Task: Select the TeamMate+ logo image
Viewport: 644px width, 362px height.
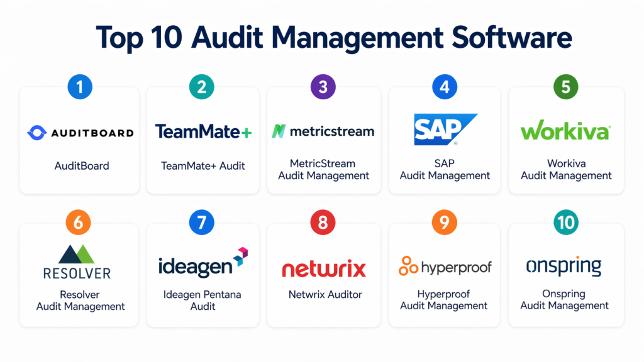Action: coord(203,131)
